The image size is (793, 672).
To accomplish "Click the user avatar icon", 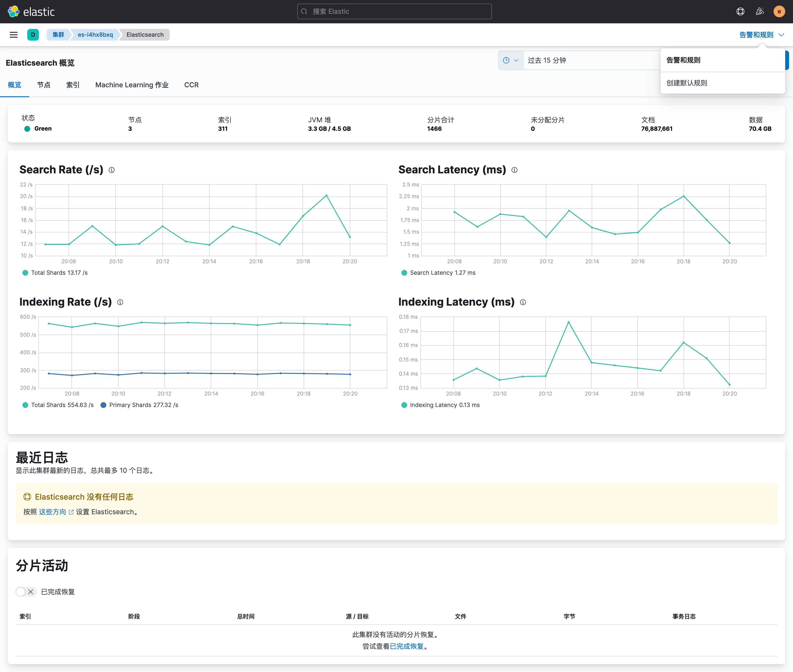I will [x=779, y=11].
